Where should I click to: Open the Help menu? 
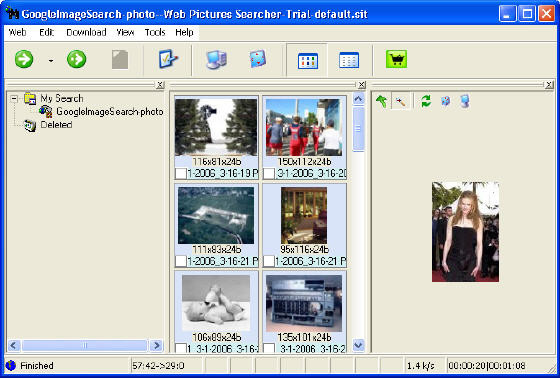[184, 33]
